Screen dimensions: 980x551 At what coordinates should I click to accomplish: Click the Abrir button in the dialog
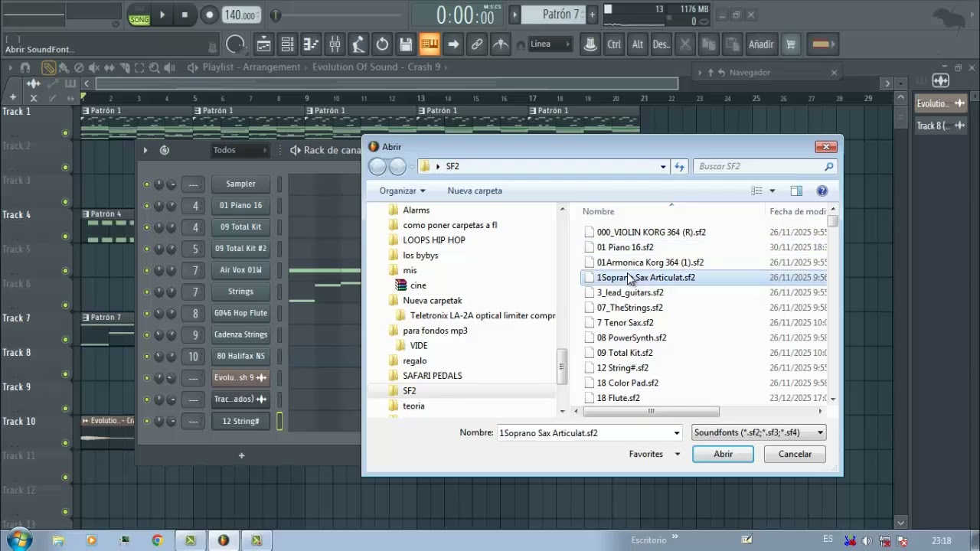723,454
